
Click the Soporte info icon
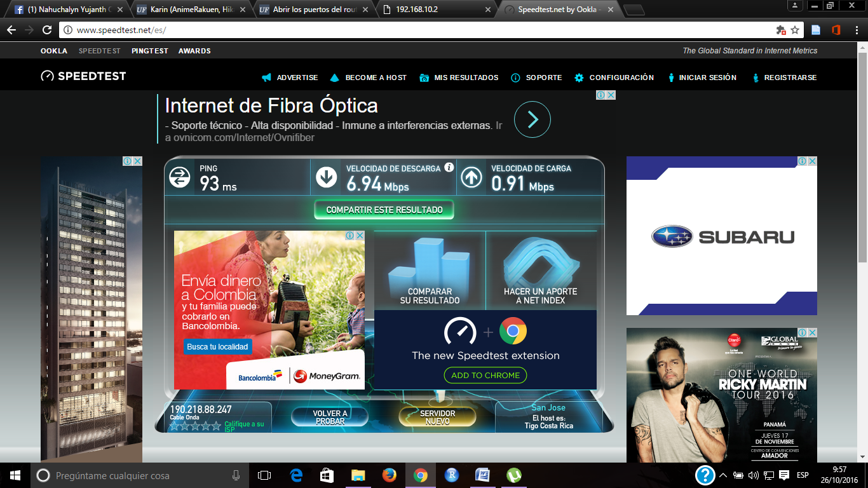coord(515,78)
